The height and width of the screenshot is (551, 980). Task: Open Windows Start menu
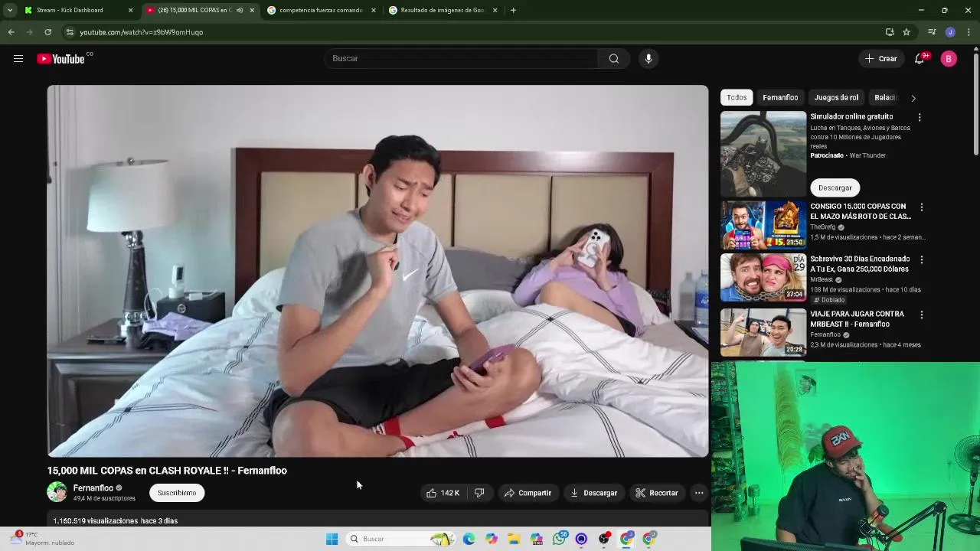pyautogui.click(x=332, y=539)
